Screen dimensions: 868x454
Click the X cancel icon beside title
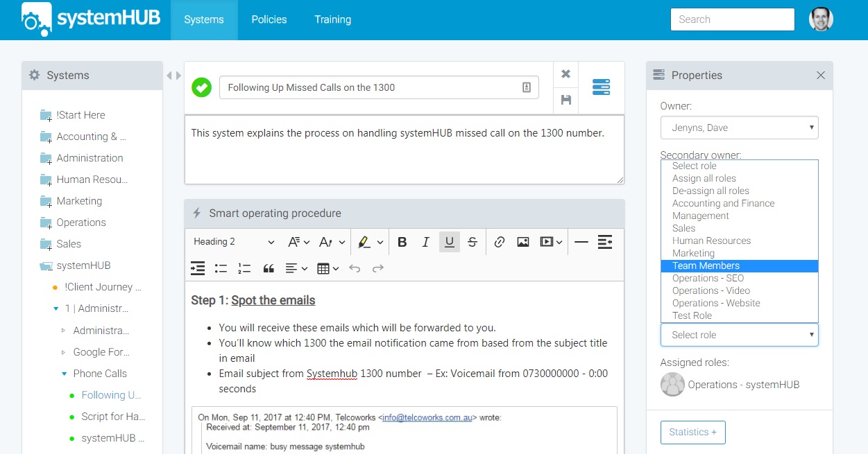point(566,74)
